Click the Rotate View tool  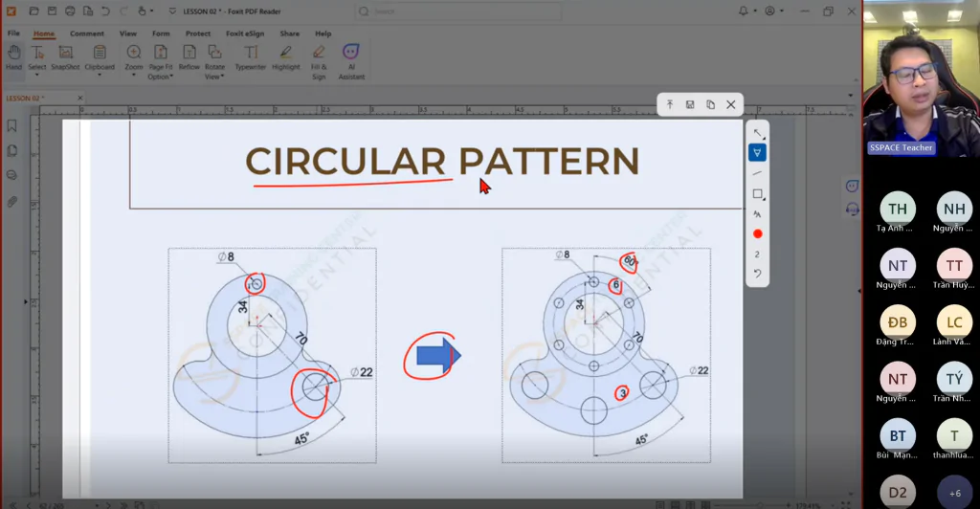coord(214,61)
